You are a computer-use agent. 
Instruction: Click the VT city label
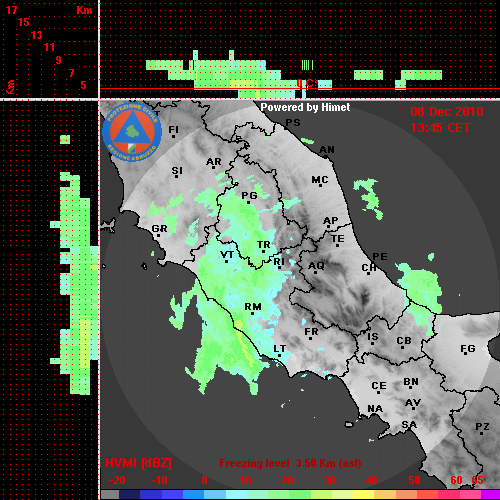point(227,255)
